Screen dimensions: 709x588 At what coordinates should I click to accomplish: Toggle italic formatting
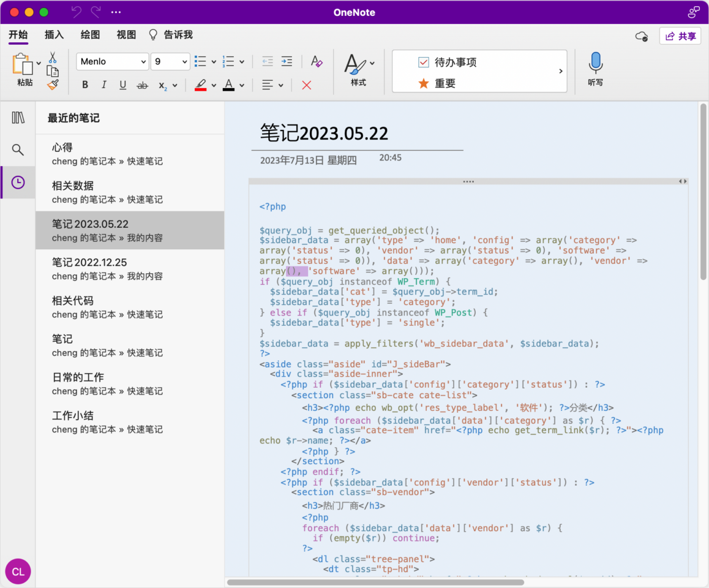[x=104, y=85]
